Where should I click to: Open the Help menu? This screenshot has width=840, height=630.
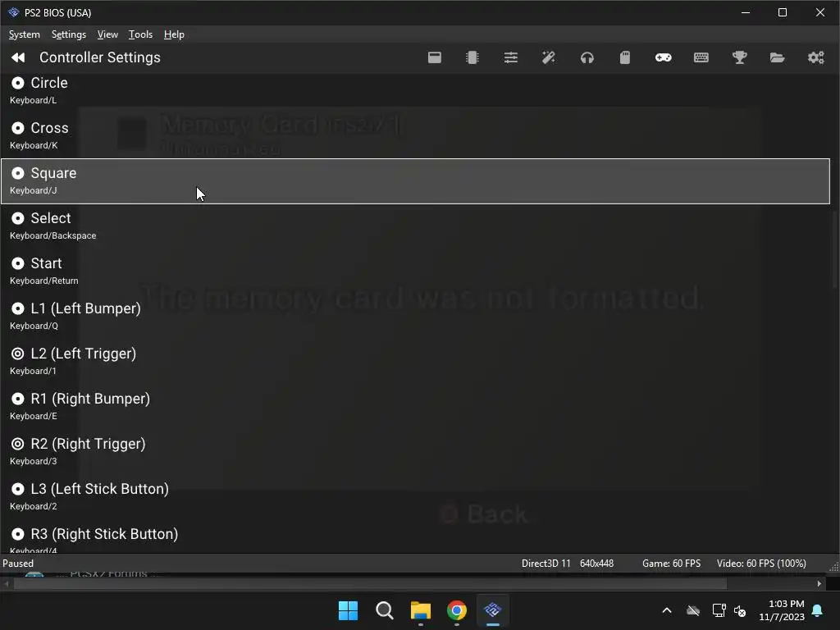(x=174, y=34)
